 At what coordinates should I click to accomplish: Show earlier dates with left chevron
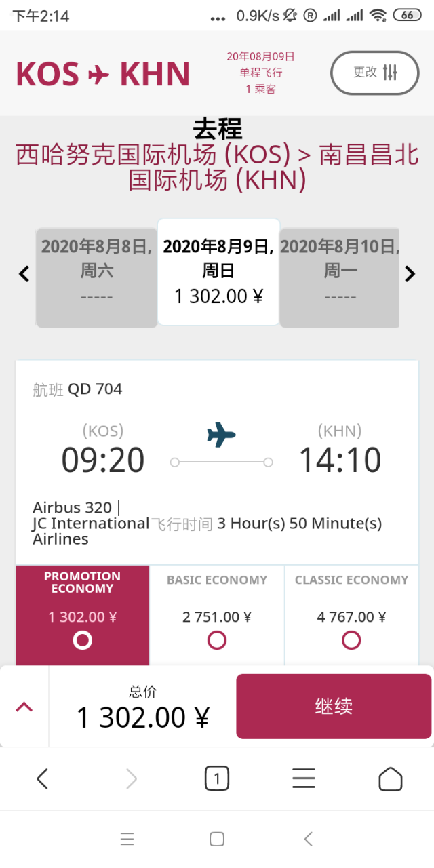point(24,274)
